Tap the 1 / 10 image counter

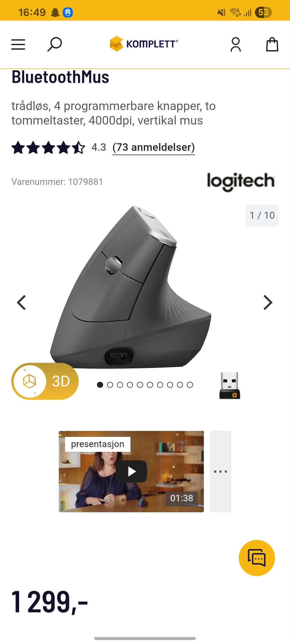coord(262,215)
